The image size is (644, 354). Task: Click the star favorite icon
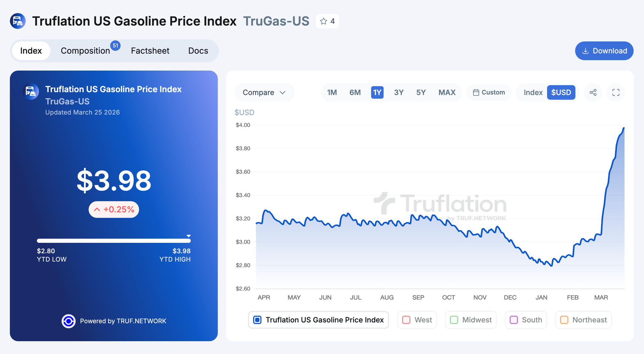click(324, 21)
